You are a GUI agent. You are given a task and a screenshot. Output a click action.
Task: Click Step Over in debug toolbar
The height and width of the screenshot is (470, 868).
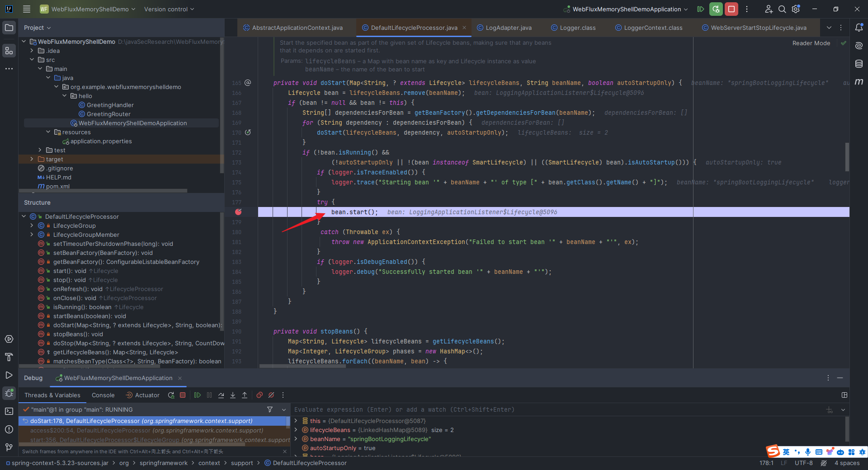tap(221, 395)
